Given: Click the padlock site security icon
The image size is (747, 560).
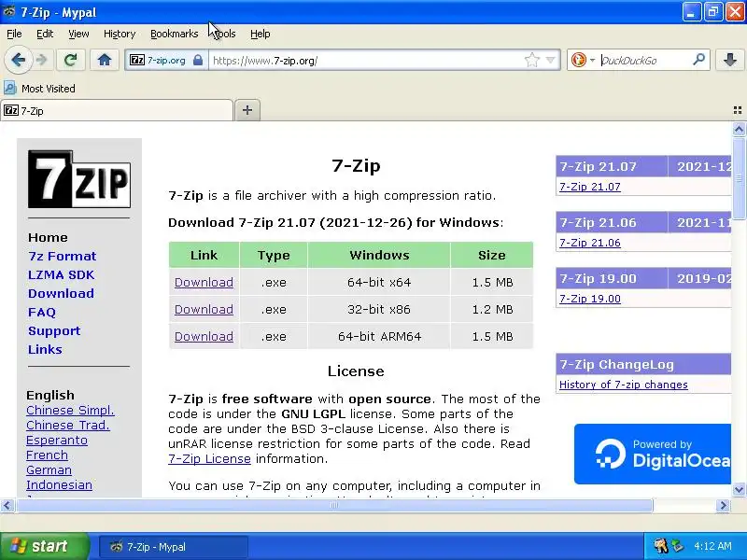Looking at the screenshot, I should pos(198,60).
